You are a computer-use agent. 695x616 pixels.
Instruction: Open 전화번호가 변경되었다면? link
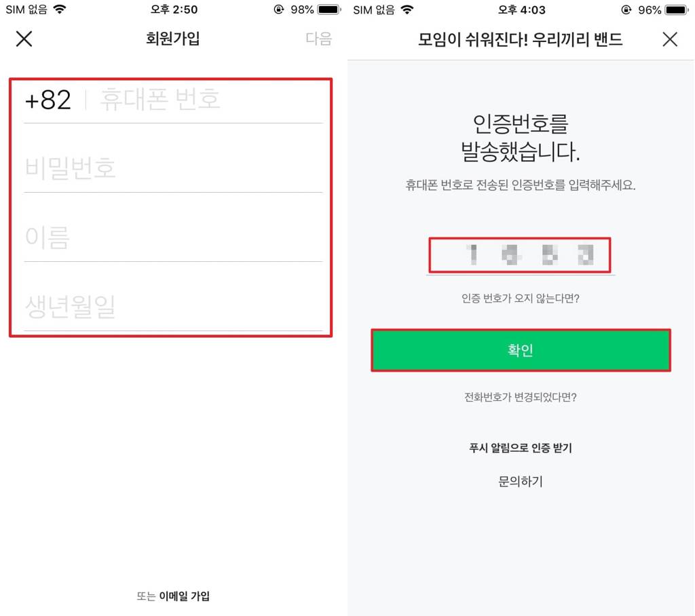tap(521, 397)
